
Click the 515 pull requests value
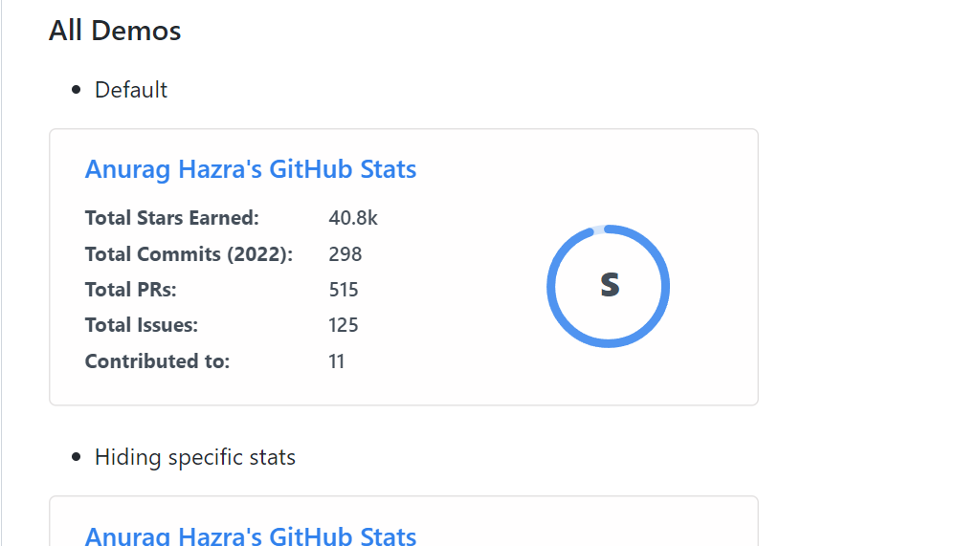[344, 289]
